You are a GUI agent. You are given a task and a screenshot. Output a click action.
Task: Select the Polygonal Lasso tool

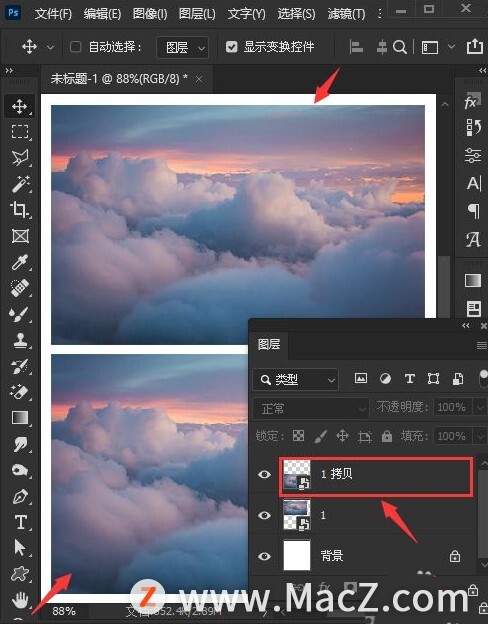click(20, 158)
